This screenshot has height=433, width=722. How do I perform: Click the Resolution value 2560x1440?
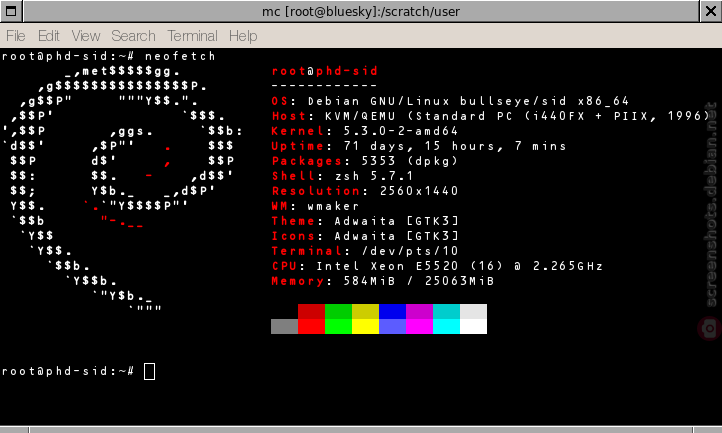(419, 191)
